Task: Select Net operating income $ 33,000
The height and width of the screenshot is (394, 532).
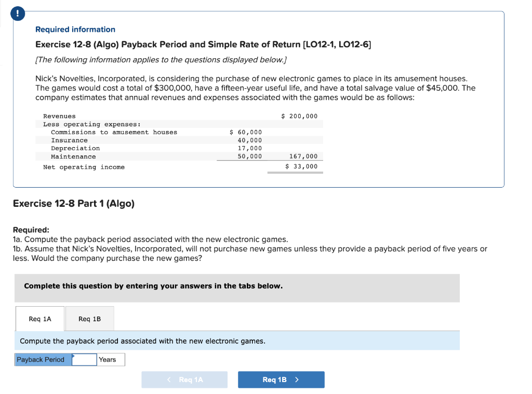Action: click(301, 166)
